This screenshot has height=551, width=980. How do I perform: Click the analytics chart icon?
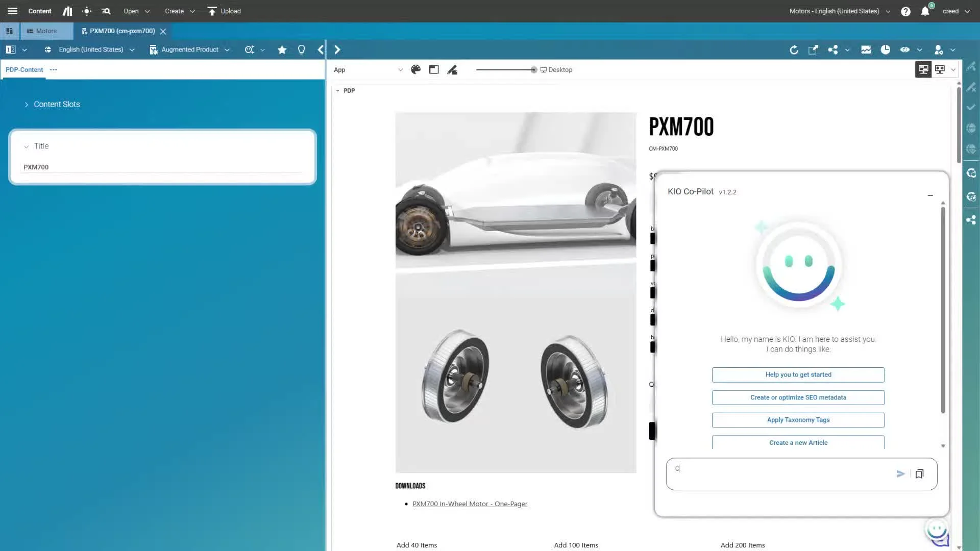point(866,49)
